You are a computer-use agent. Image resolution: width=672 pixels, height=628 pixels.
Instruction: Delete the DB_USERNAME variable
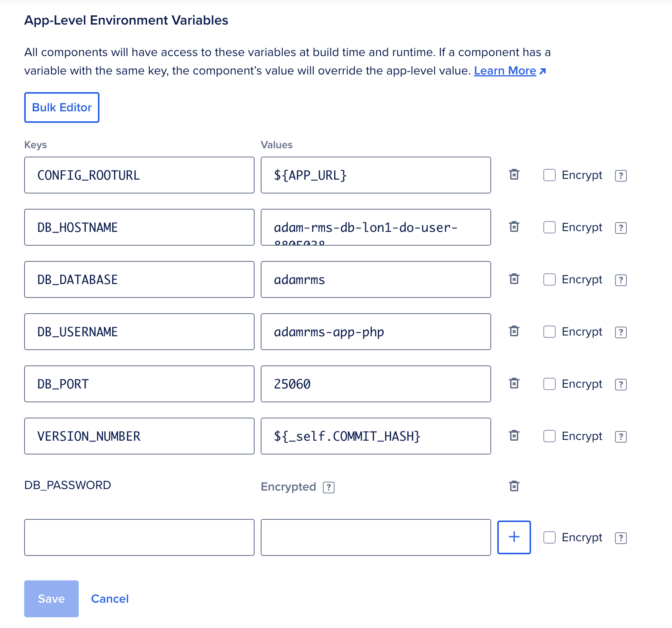click(514, 331)
